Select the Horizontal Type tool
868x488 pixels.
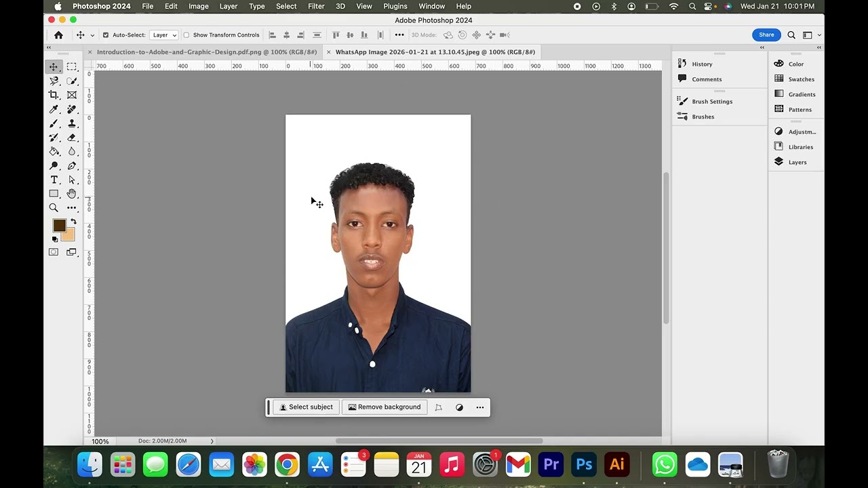(x=54, y=180)
